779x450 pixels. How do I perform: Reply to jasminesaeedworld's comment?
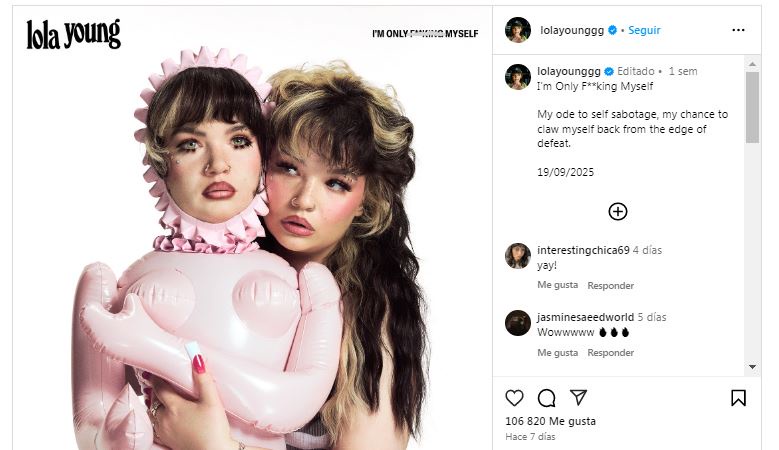pos(610,353)
